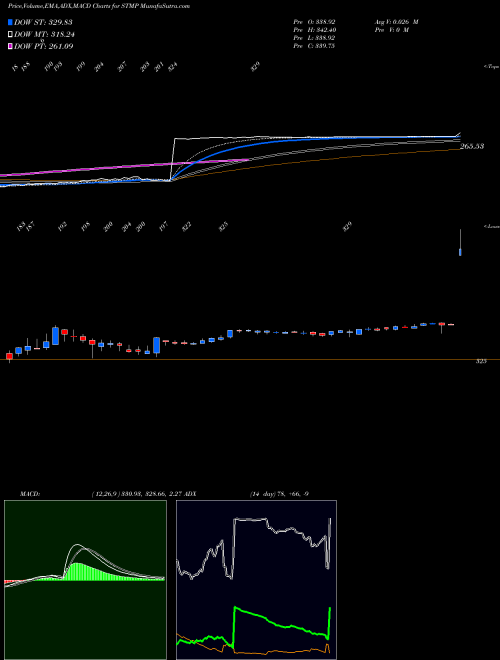This screenshot has height=660, width=500.
Task: Click the 265.53 price label on EMA chart
Action: pyautogui.click(x=472, y=146)
